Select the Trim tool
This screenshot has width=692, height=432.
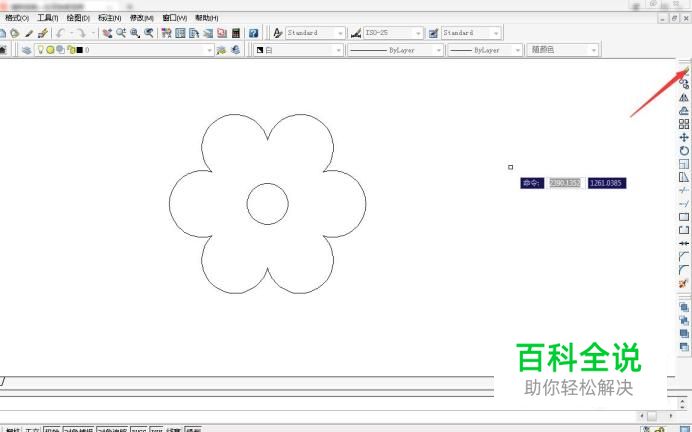pos(684,190)
